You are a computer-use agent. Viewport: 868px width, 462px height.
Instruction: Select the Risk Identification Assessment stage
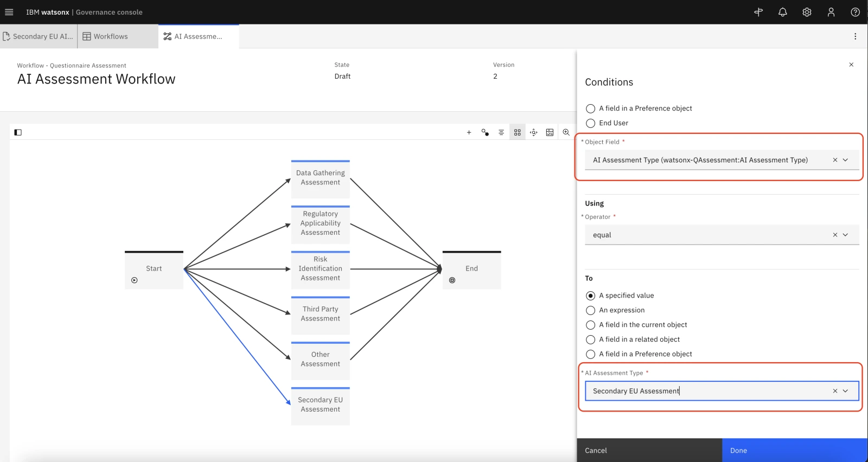pyautogui.click(x=321, y=270)
